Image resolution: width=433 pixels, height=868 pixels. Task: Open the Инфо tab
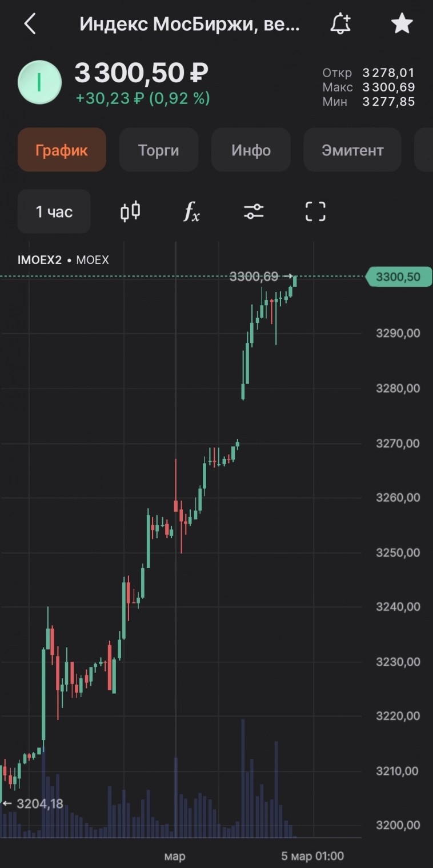pyautogui.click(x=251, y=150)
